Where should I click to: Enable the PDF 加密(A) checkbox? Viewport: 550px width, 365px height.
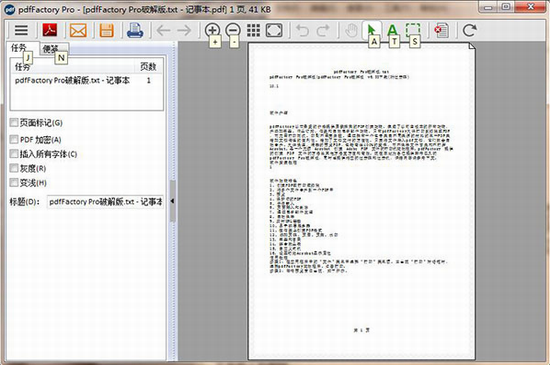14,140
